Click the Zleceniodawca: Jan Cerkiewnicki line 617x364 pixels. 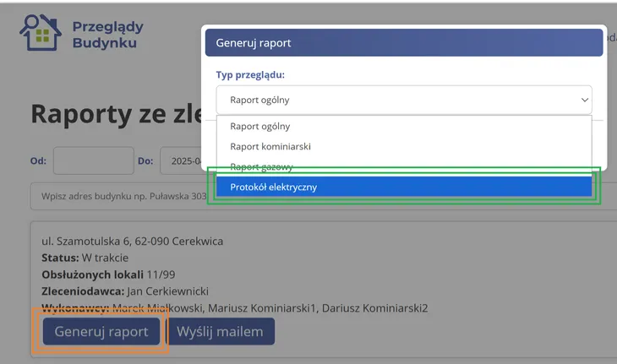(125, 291)
